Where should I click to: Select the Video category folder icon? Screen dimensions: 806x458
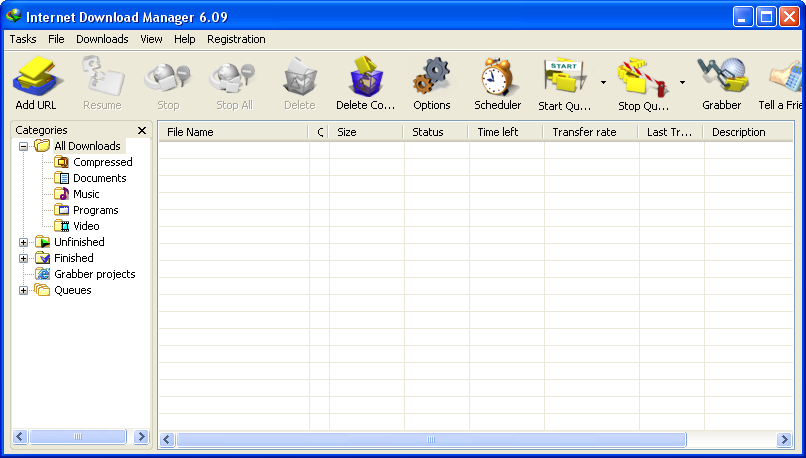pos(61,226)
